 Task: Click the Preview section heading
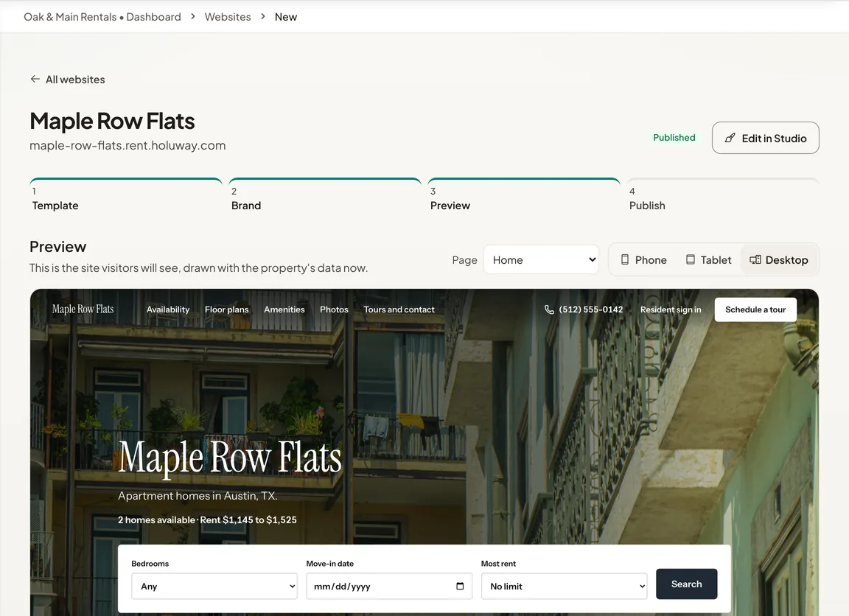tap(58, 247)
